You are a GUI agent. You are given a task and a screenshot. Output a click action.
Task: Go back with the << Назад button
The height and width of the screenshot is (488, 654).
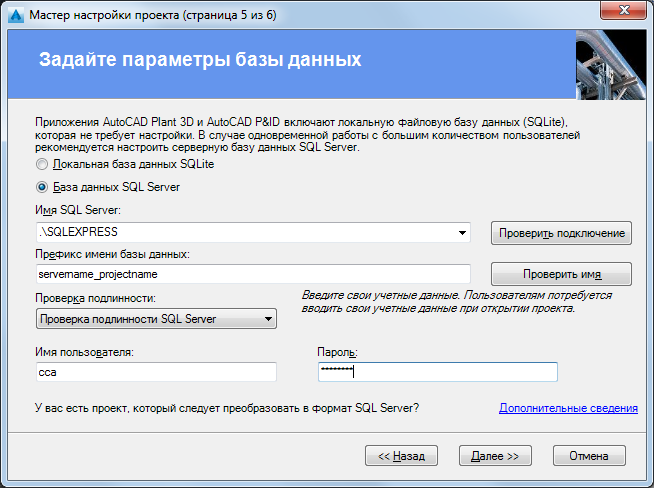point(401,456)
